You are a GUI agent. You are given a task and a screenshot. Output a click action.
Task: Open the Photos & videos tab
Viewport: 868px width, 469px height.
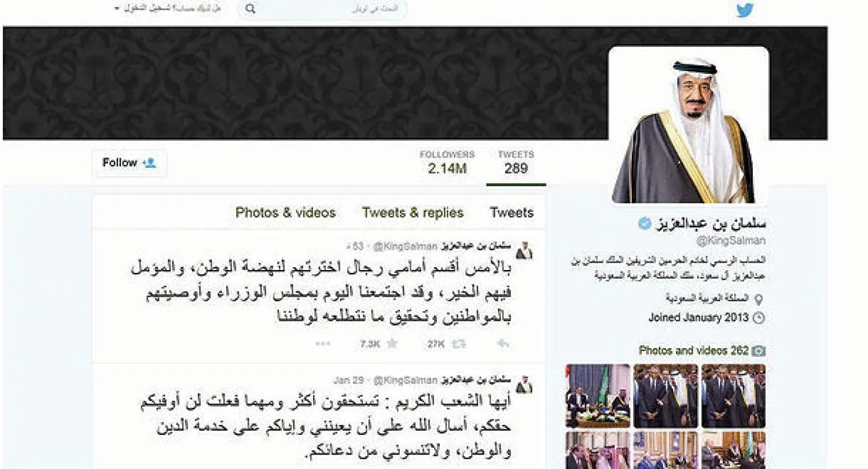(285, 212)
